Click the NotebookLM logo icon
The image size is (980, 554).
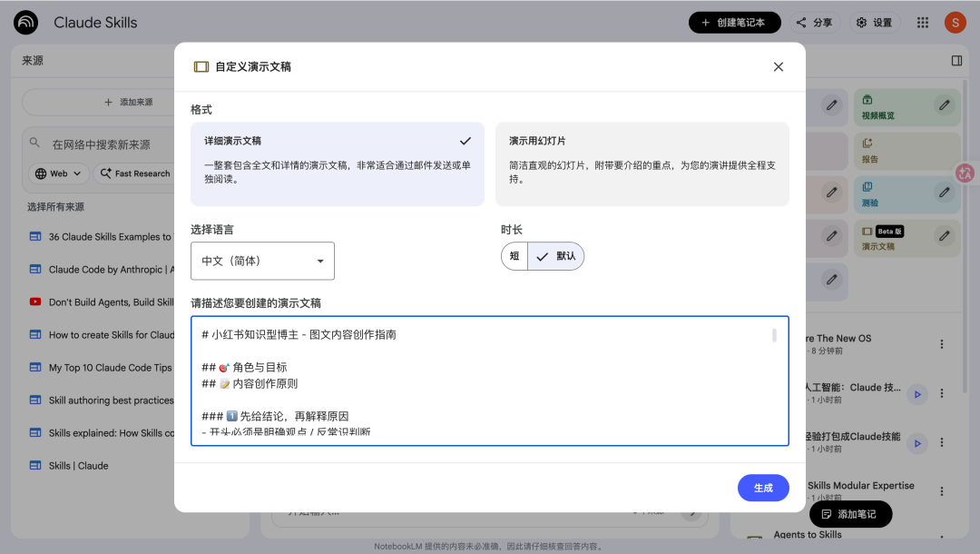click(x=26, y=23)
